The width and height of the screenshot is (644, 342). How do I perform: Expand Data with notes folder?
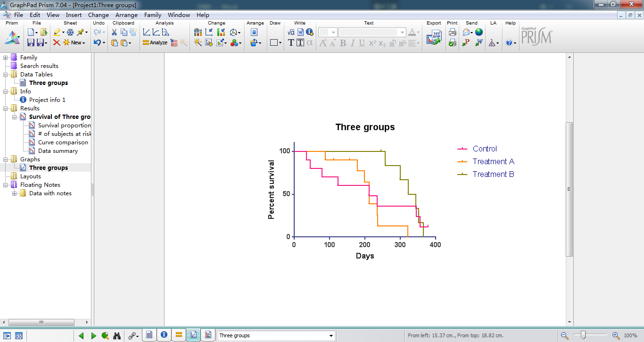[15, 193]
